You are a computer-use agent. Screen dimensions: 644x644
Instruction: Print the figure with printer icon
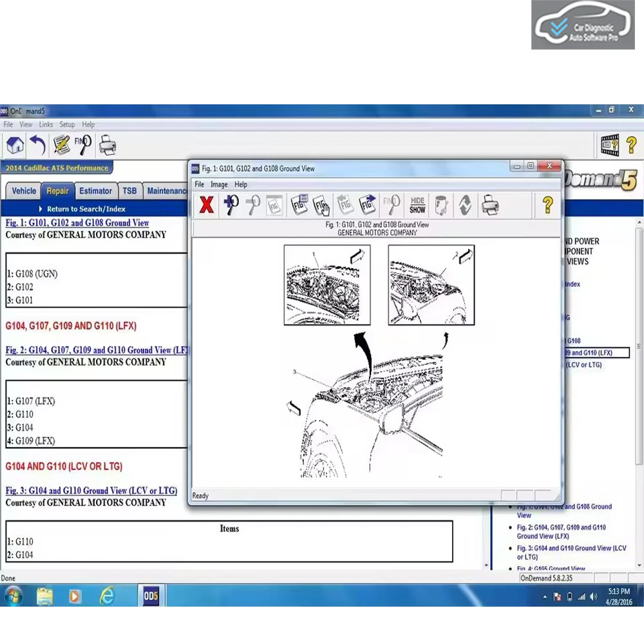(x=490, y=205)
